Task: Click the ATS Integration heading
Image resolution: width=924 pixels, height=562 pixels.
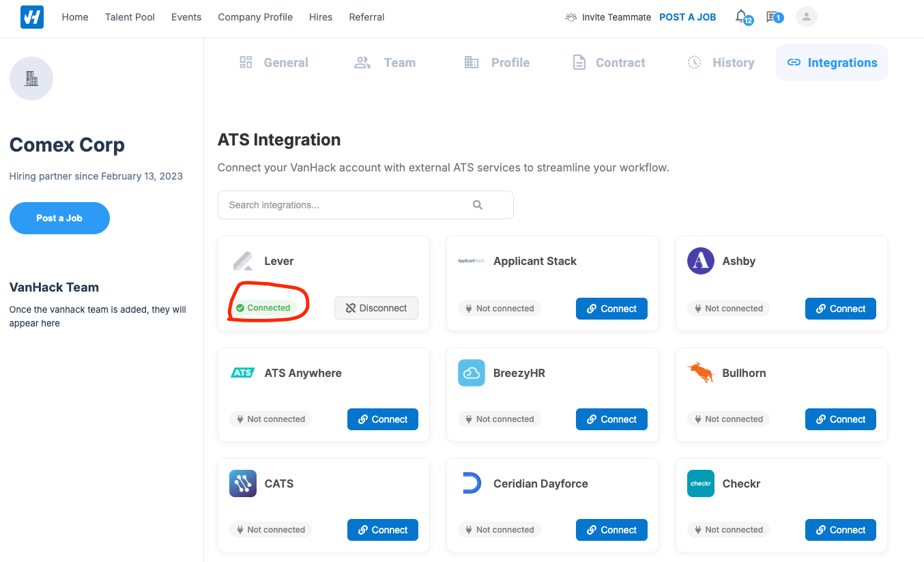Action: coord(279,140)
